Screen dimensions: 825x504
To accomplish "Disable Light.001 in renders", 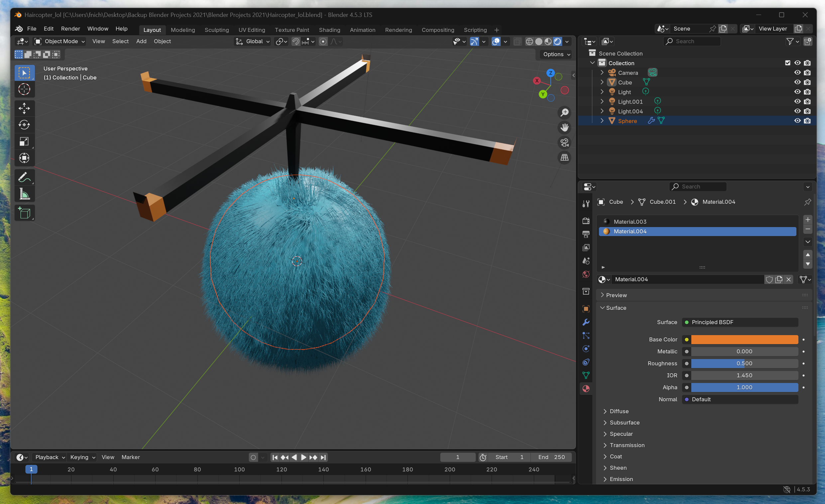I will click(x=807, y=101).
